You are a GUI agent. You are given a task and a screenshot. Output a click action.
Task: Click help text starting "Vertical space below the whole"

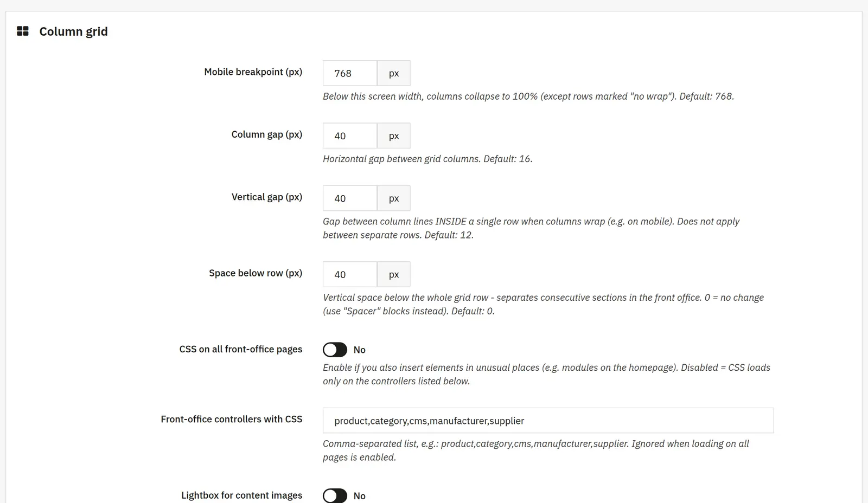click(543, 304)
